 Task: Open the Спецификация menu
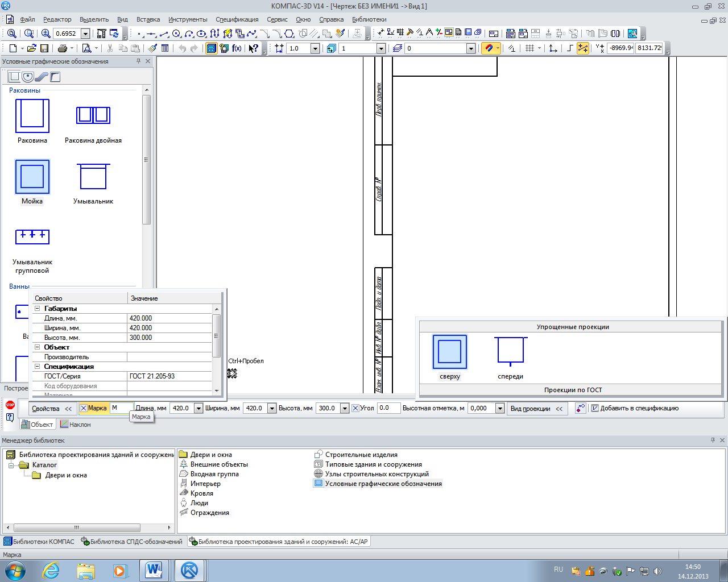coord(237,19)
